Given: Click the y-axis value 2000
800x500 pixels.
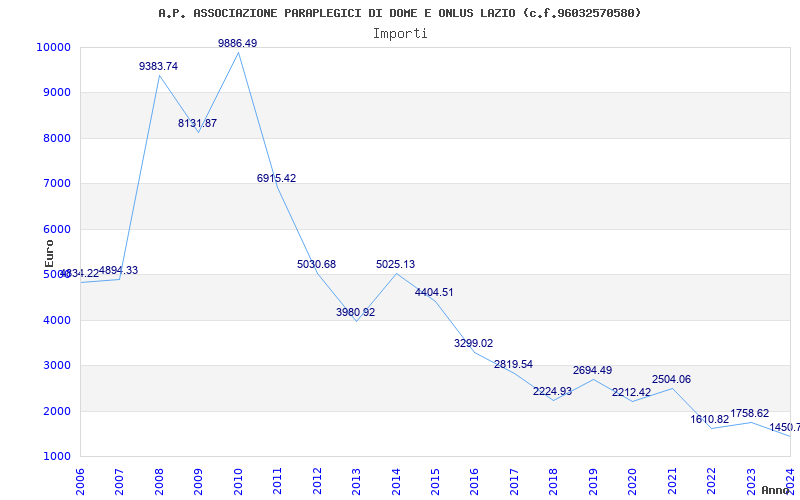Looking at the screenshot, I should [x=56, y=411].
